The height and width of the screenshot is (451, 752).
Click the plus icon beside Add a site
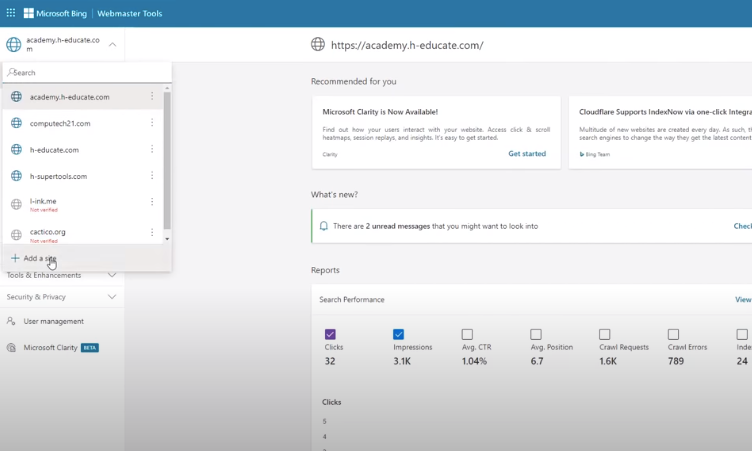tap(15, 258)
